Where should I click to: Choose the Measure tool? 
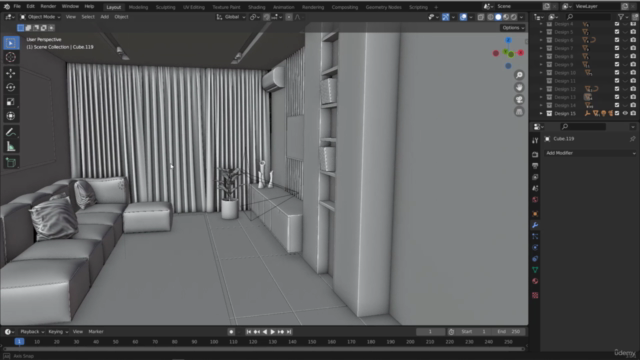11,147
